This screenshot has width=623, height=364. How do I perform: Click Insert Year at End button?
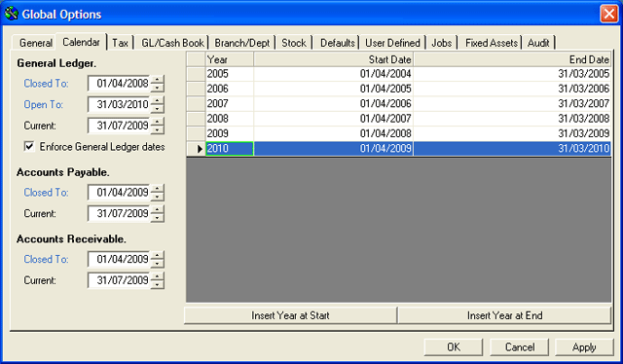(504, 315)
